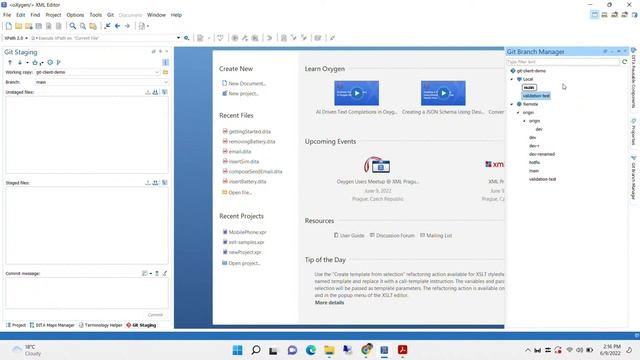The image size is (640, 360).
Task: Select the remote hotfix branch
Action: coord(534,162)
